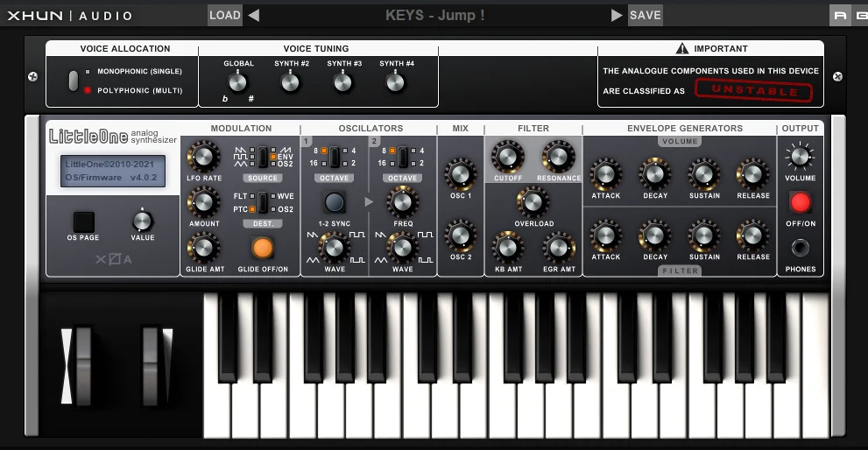Click the SAVE preset button
868x450 pixels.
[x=646, y=15]
